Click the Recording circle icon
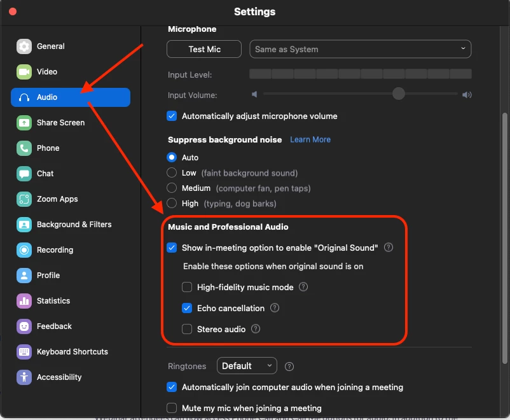The height and width of the screenshot is (420, 510). coord(24,250)
